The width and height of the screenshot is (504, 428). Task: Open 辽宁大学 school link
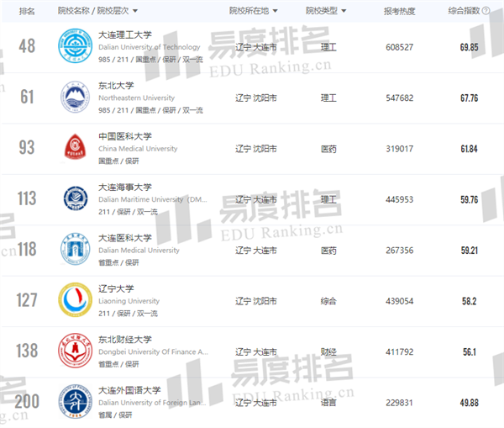(116, 288)
